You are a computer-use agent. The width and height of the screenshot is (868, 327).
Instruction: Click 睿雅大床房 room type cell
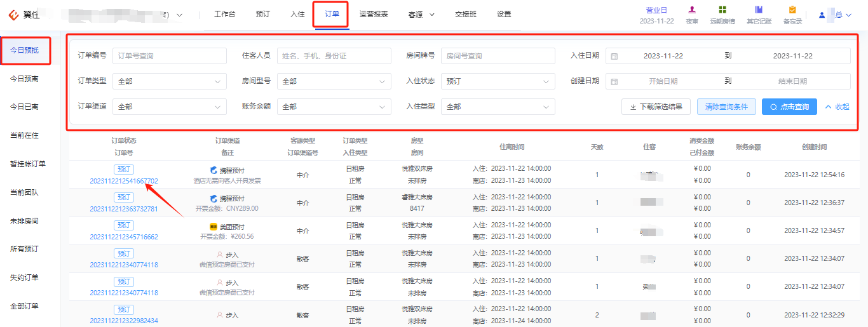(417, 197)
